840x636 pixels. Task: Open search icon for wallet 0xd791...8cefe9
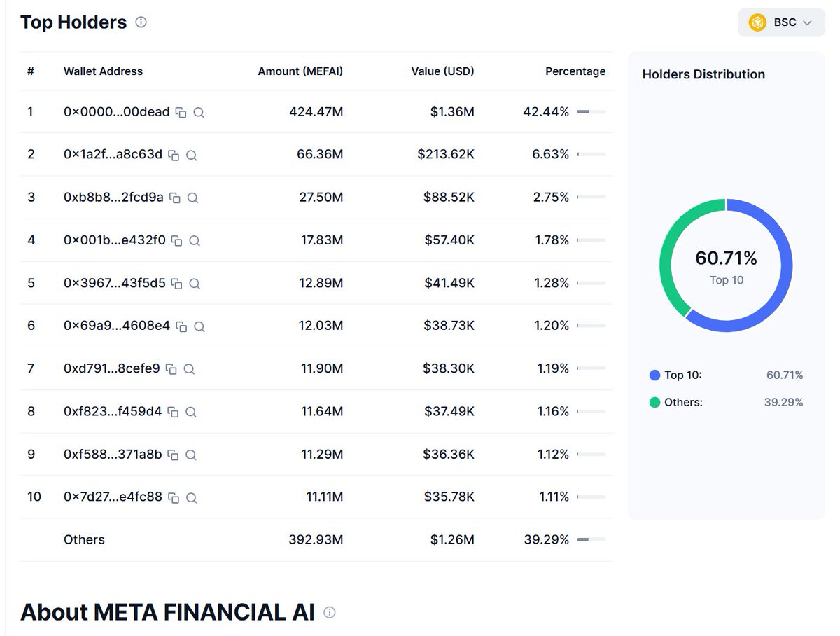(189, 368)
